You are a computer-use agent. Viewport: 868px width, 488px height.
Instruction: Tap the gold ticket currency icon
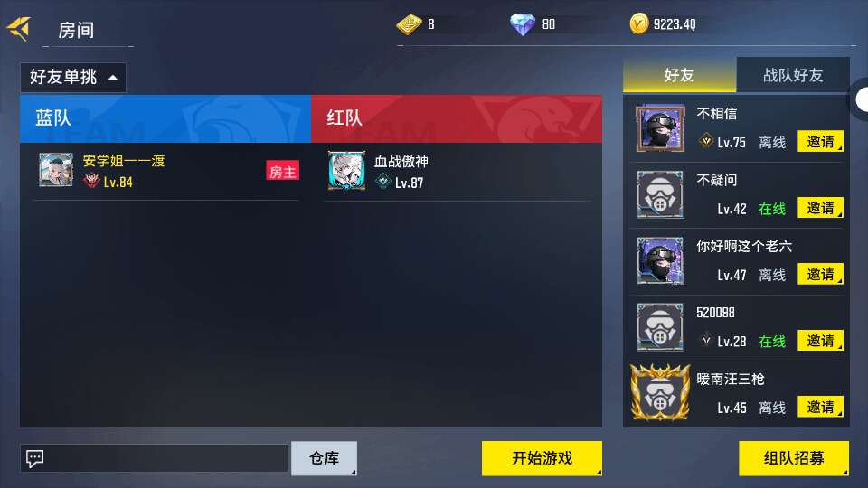409,24
